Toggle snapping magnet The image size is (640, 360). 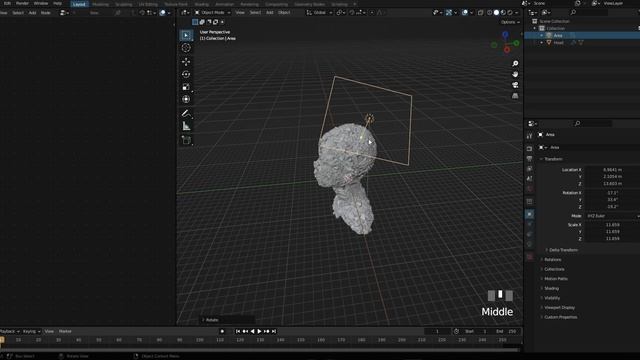pos(352,13)
